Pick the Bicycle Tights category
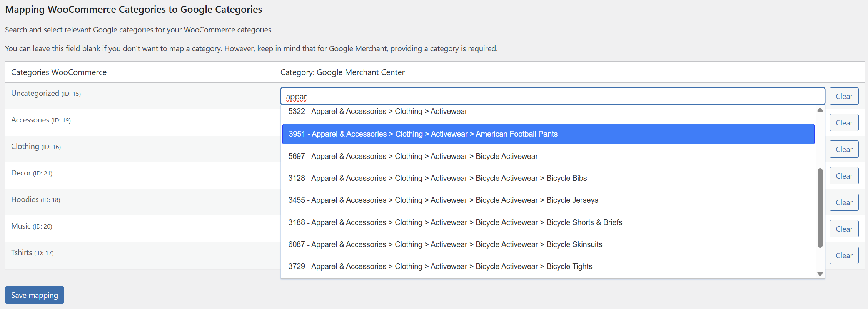The height and width of the screenshot is (309, 868). [x=440, y=266]
